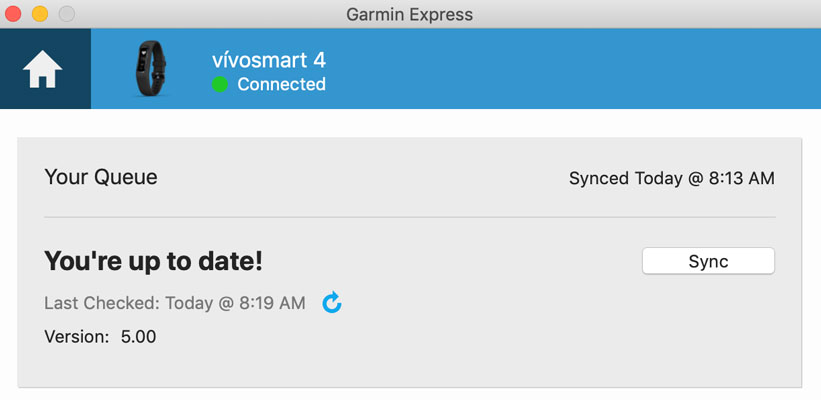Click the You're up to date! message
Viewport: 821px width, 400px height.
(x=153, y=261)
